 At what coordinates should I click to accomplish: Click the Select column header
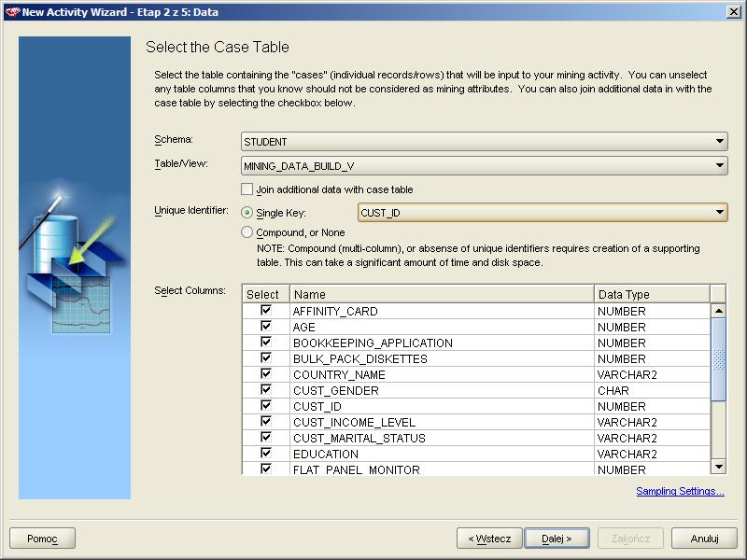tap(266, 294)
